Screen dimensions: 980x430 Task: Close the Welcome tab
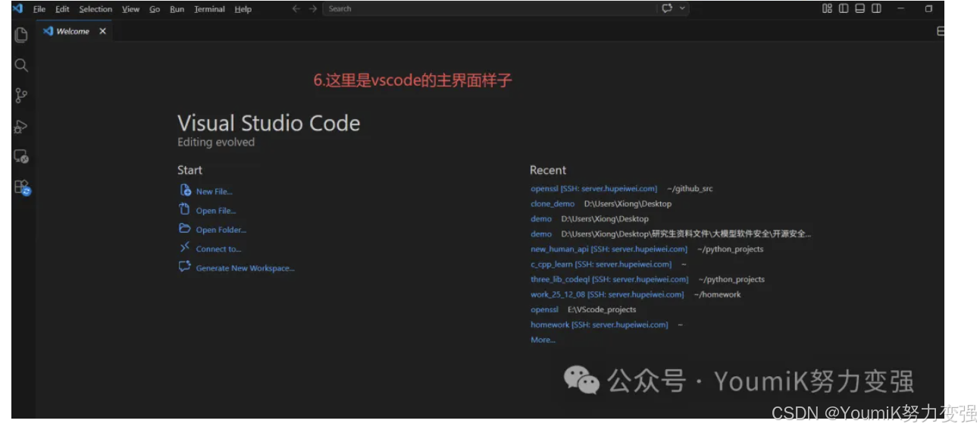(x=102, y=31)
